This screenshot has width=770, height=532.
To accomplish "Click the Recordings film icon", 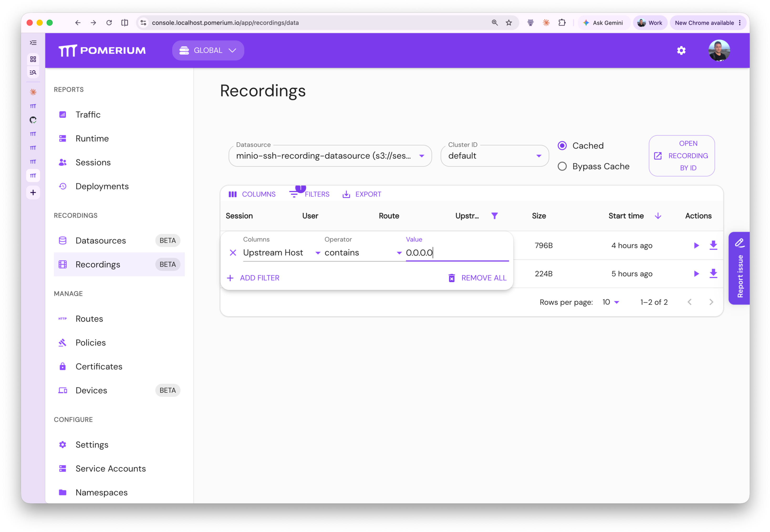I will point(63,264).
